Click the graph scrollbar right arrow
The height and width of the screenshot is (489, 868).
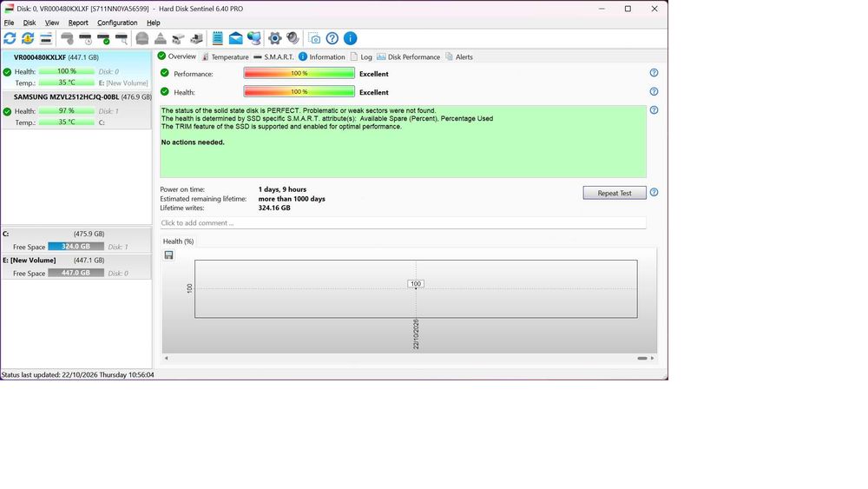[652, 359]
